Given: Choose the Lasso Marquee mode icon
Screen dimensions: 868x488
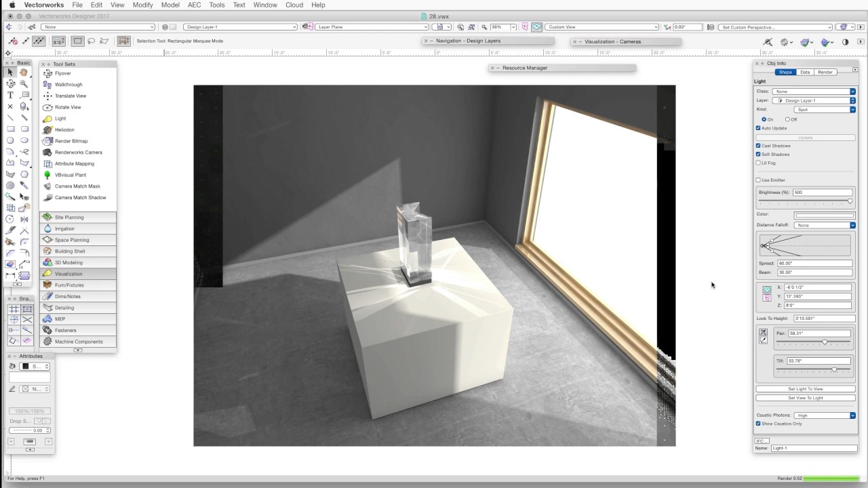Looking at the screenshot, I should (91, 41).
